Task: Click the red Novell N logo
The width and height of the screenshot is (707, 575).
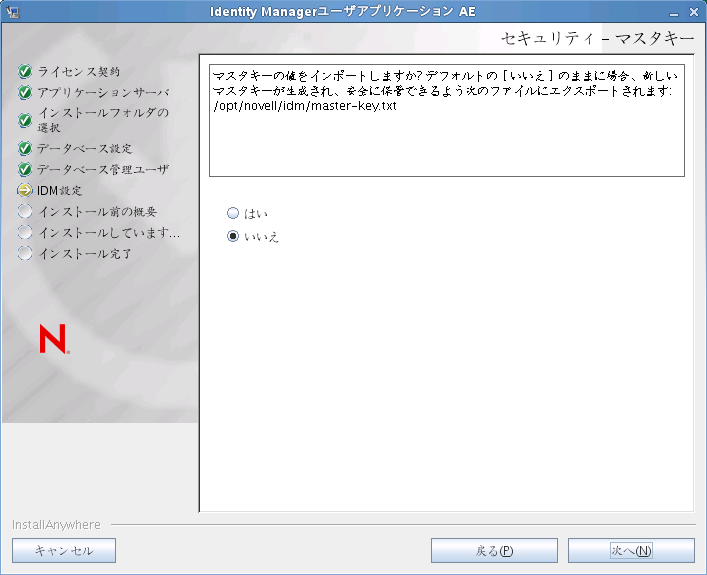Action: 54,339
